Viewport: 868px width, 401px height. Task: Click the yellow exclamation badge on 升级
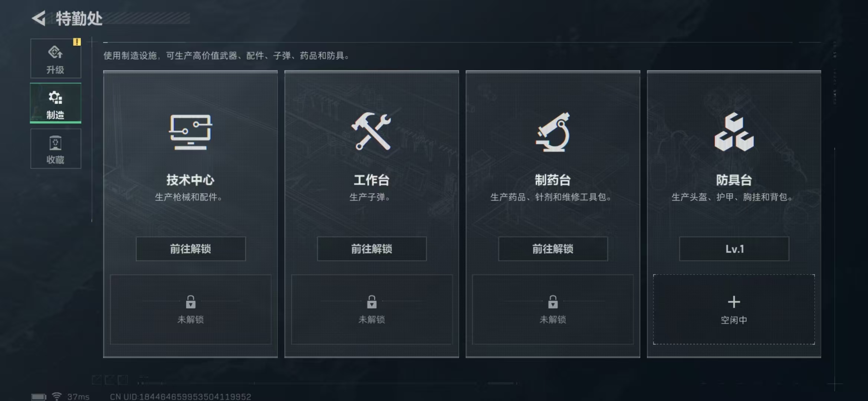click(x=77, y=42)
